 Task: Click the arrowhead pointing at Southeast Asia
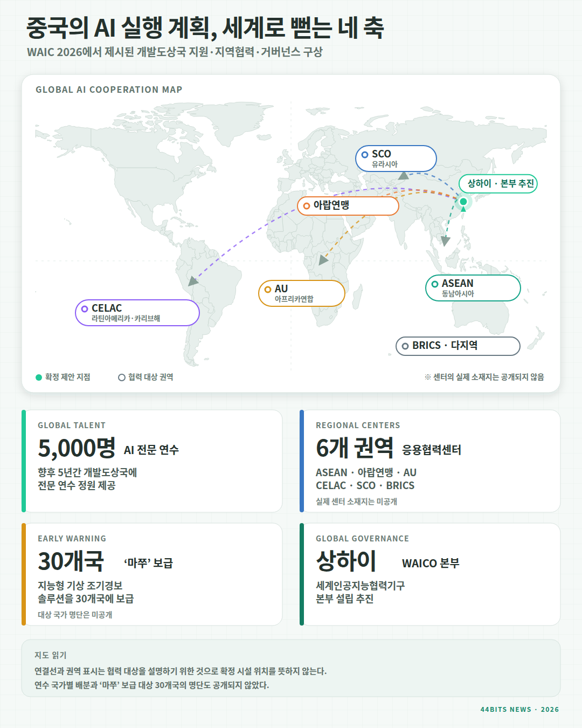coord(445,241)
